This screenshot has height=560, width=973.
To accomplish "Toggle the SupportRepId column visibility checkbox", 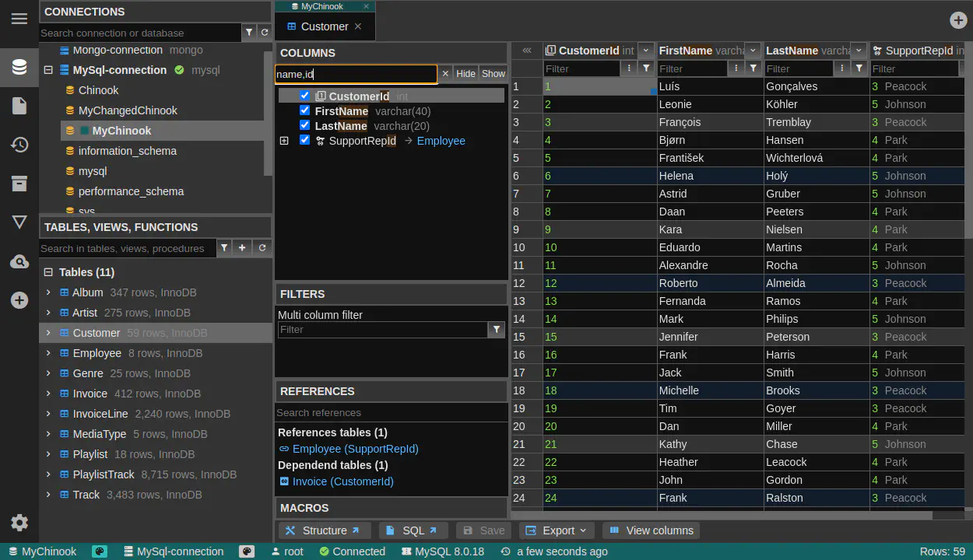I will (x=304, y=140).
